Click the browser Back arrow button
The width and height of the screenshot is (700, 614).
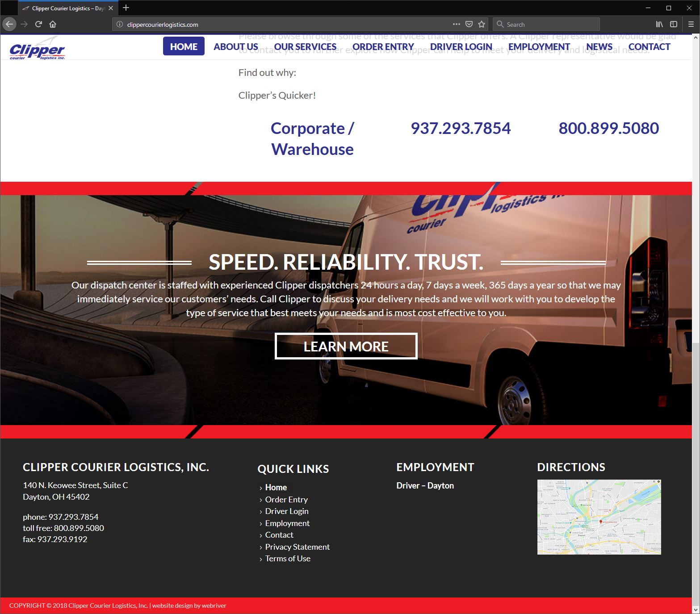pos(9,24)
